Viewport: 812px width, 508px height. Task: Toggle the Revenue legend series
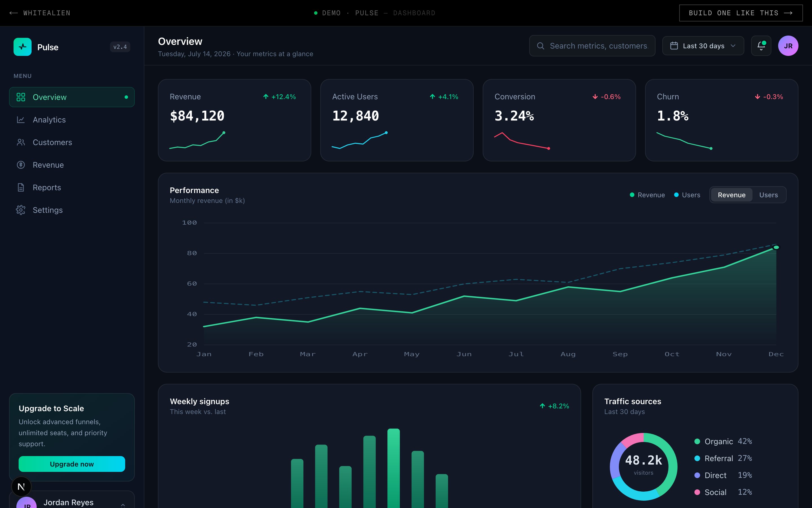click(647, 195)
